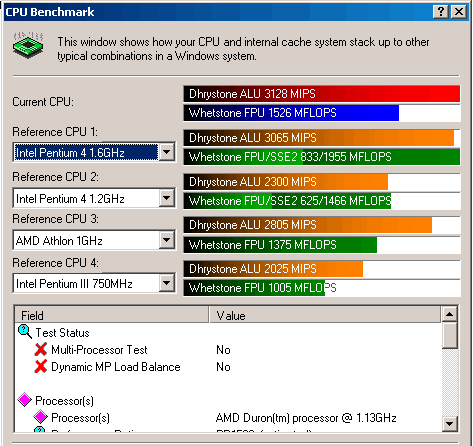473x446 pixels.
Task: Select the Dynamic MP Load Balance label
Action: [116, 367]
